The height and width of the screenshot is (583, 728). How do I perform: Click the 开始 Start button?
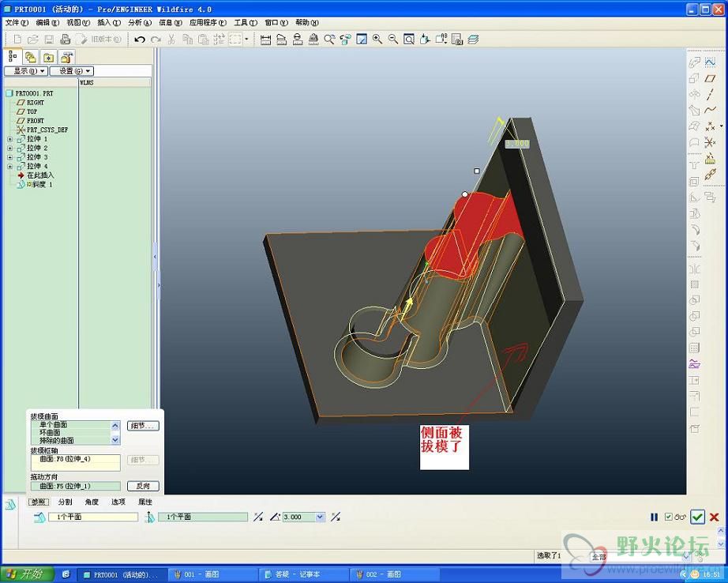click(x=27, y=574)
